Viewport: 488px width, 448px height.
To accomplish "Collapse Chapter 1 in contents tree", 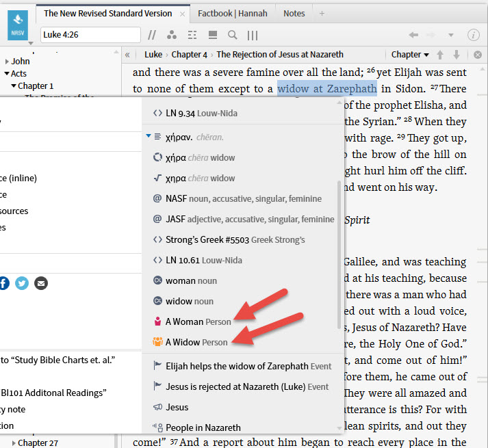I will (x=14, y=85).
